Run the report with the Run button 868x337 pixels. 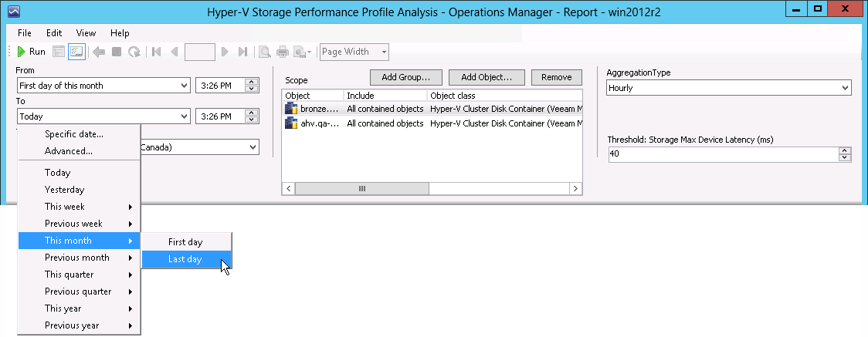point(32,52)
